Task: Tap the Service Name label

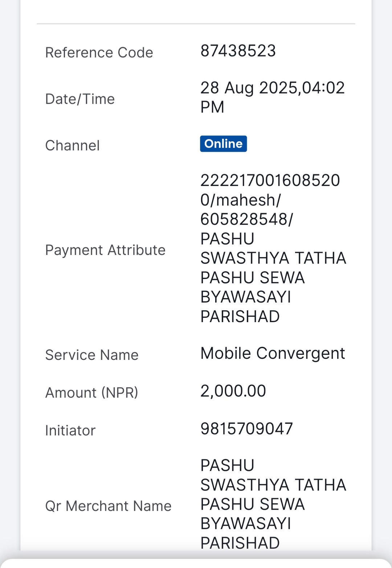Action: tap(92, 355)
